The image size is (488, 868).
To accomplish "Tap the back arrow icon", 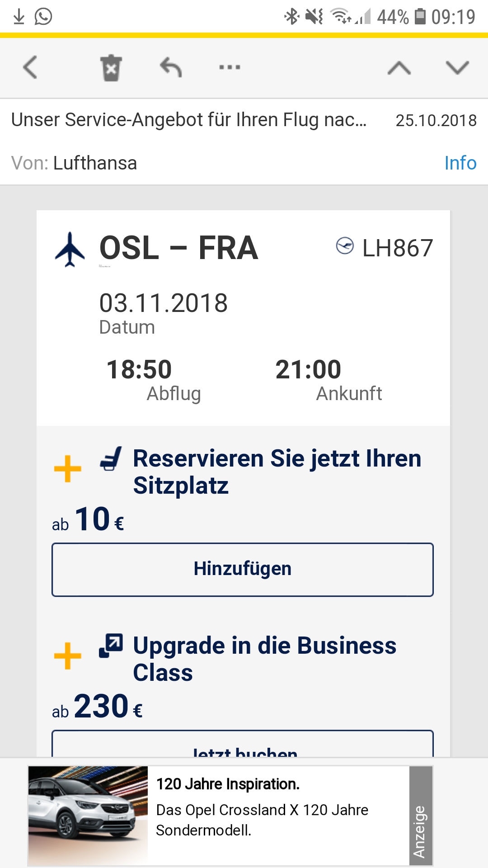I will (30, 68).
